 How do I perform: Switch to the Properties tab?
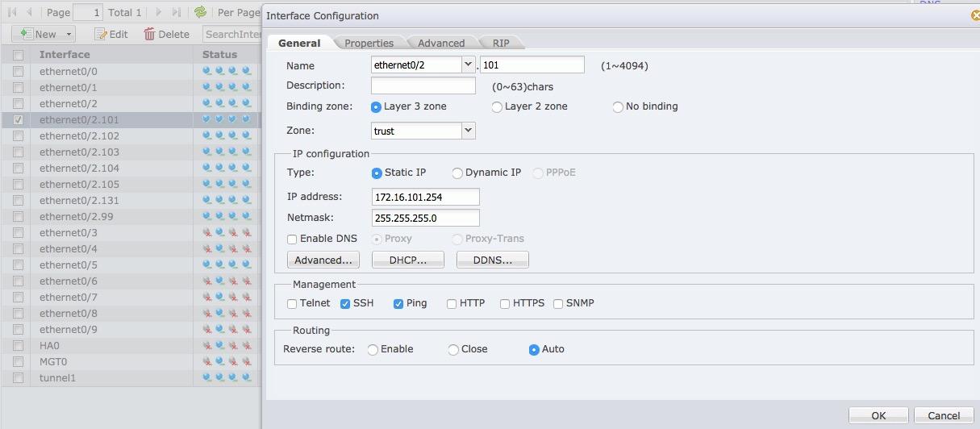(x=369, y=43)
